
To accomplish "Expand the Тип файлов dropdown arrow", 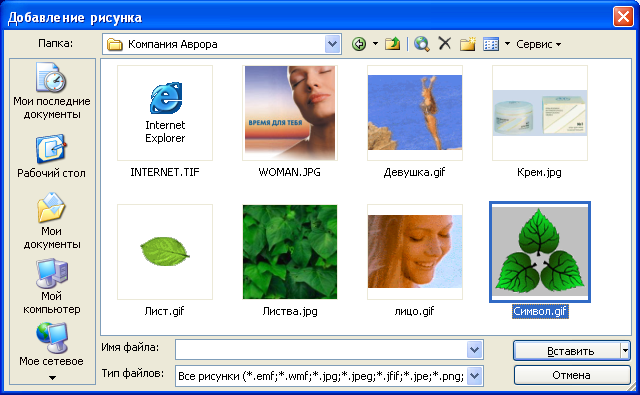I will pos(474,376).
